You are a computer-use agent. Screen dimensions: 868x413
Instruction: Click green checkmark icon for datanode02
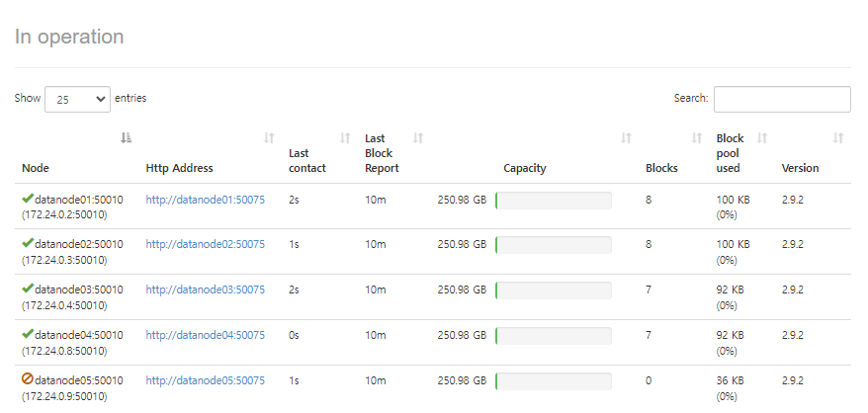(x=28, y=242)
